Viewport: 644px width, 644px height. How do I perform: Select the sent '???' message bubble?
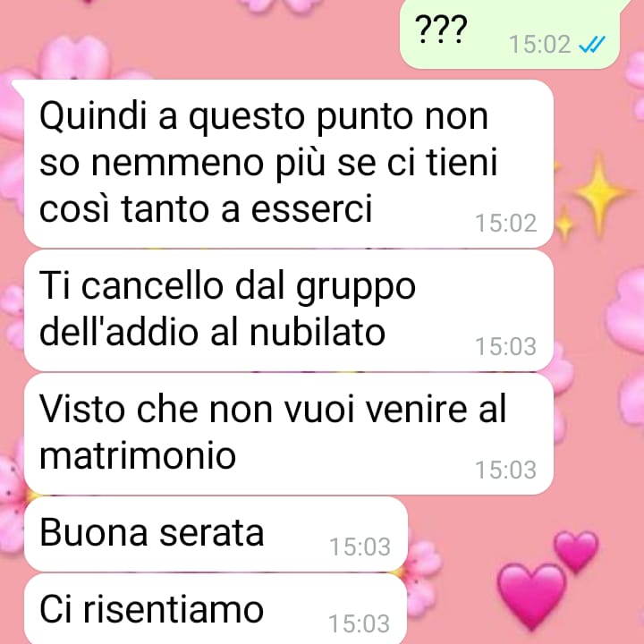[510, 34]
